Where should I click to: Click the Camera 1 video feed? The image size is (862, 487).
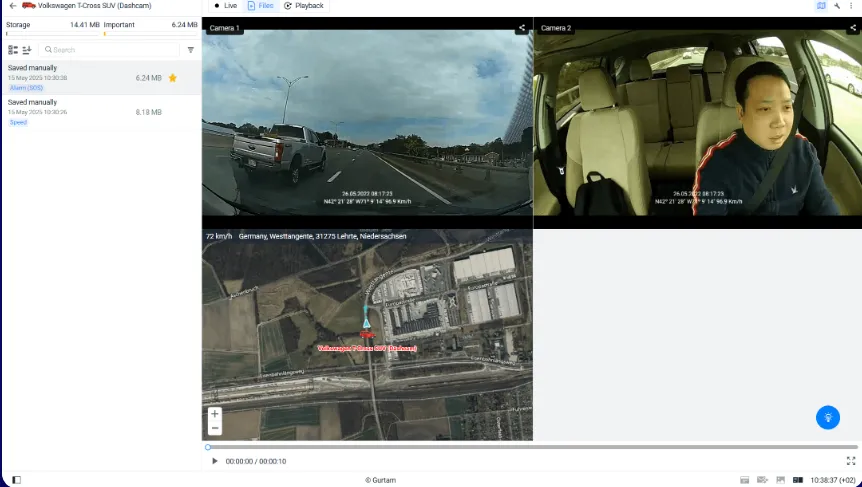[367, 123]
